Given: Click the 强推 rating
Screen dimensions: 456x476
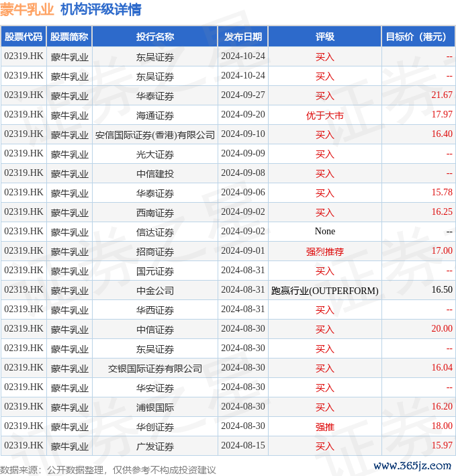Looking at the screenshot, I should point(325,427).
